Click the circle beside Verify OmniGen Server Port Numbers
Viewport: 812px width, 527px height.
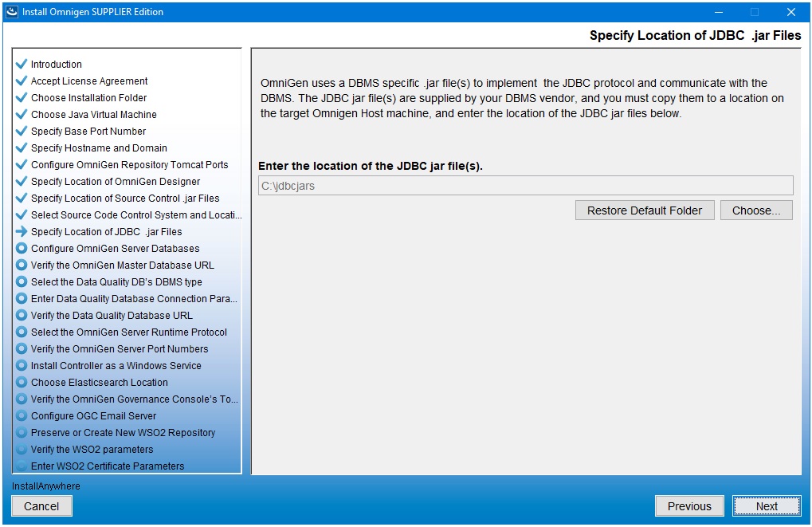tap(22, 348)
